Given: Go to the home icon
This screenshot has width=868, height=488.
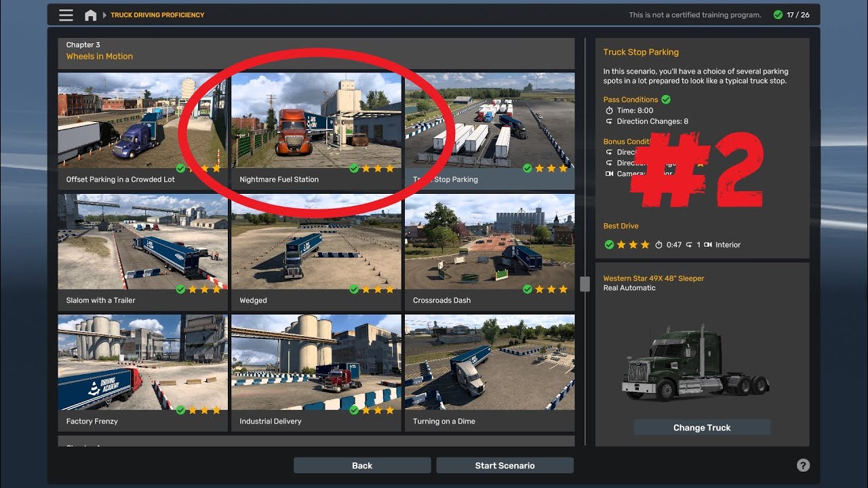Looking at the screenshot, I should point(90,15).
